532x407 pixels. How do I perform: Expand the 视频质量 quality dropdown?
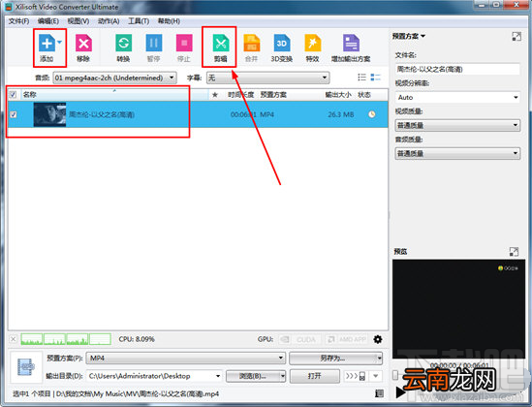(457, 126)
